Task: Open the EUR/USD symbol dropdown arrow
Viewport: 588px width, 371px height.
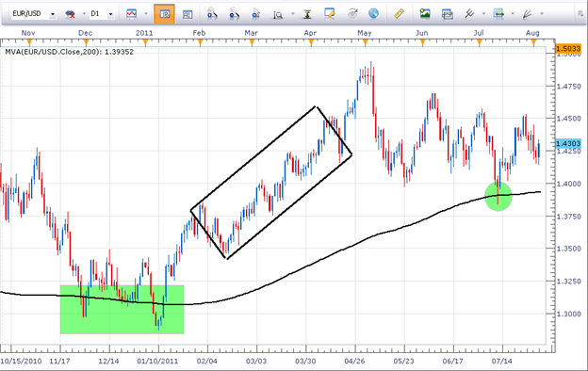Action: pos(53,14)
